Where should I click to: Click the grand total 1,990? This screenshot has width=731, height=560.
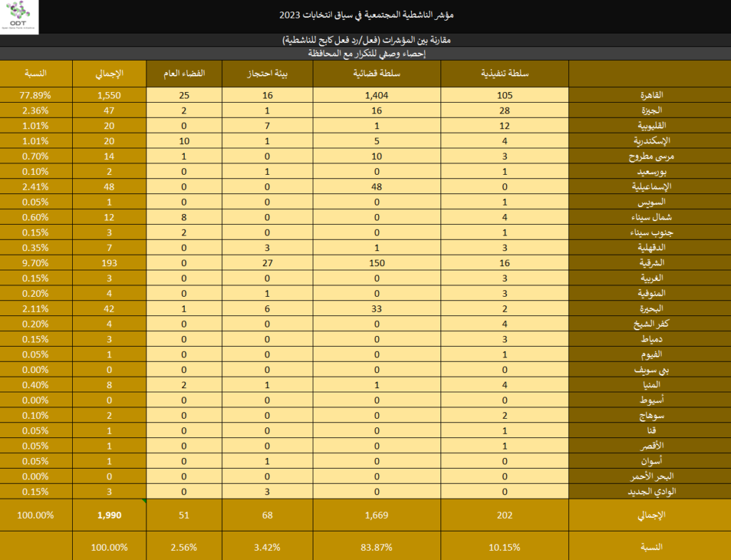pyautogui.click(x=109, y=515)
